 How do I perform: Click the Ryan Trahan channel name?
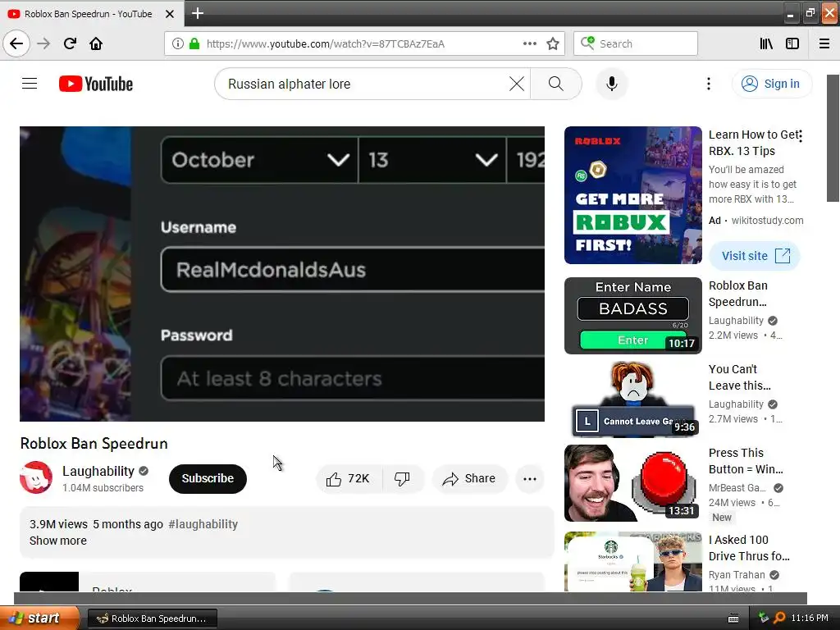[x=737, y=574]
